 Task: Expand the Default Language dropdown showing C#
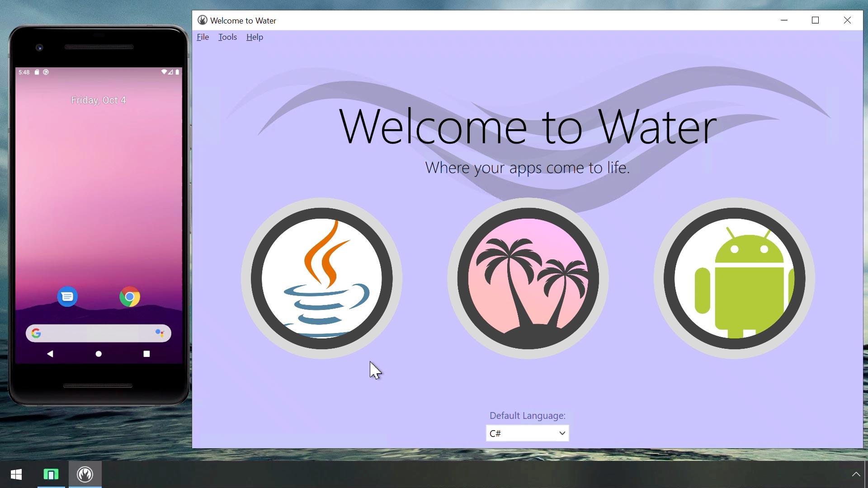(x=527, y=433)
